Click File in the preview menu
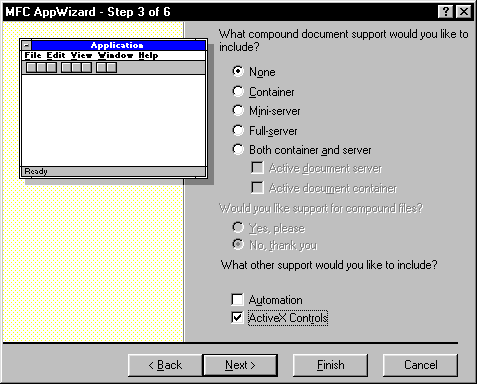 pyautogui.click(x=33, y=55)
